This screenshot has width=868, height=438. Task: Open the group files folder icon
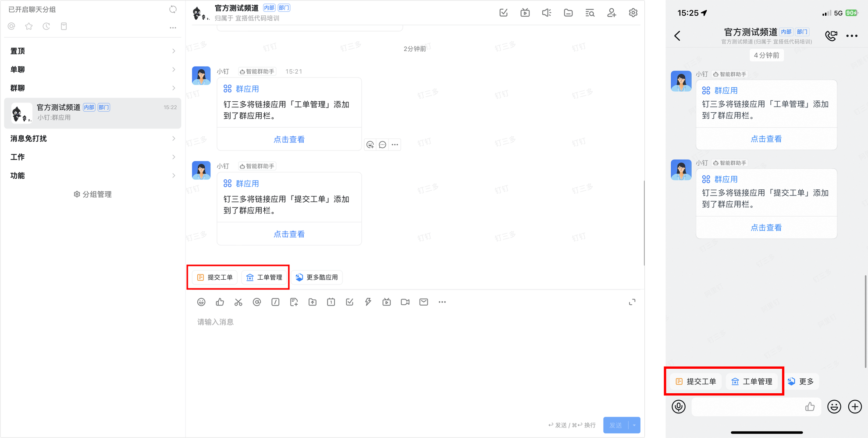pos(568,13)
